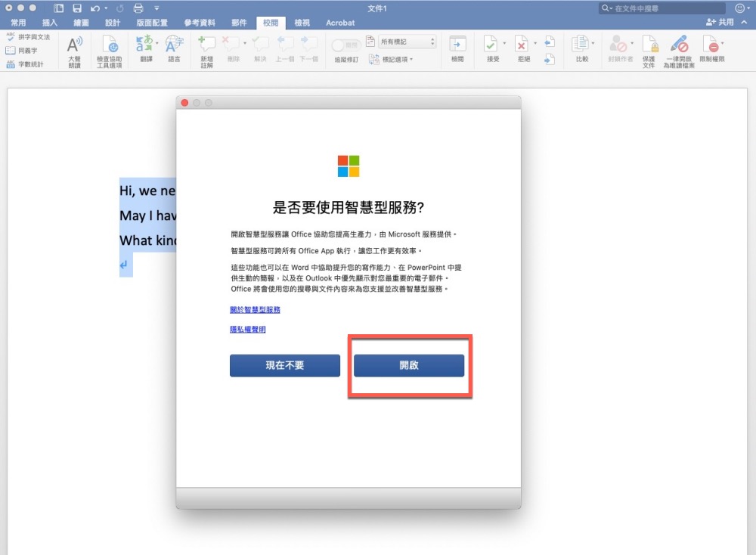Go to 上一個 previous comment
Screen dimensions: 756x555
(285, 48)
